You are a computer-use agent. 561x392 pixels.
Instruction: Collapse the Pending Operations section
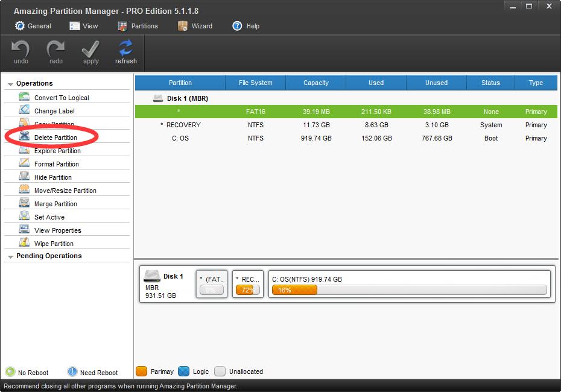click(10, 256)
